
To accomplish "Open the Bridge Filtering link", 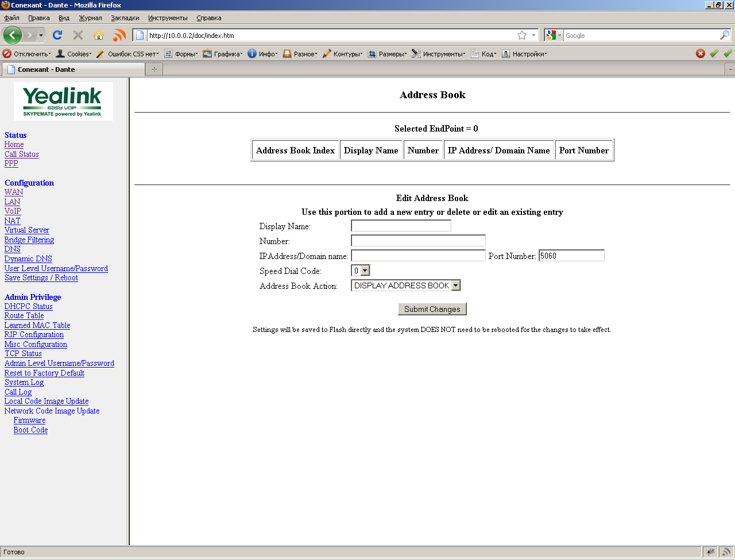I will (29, 240).
